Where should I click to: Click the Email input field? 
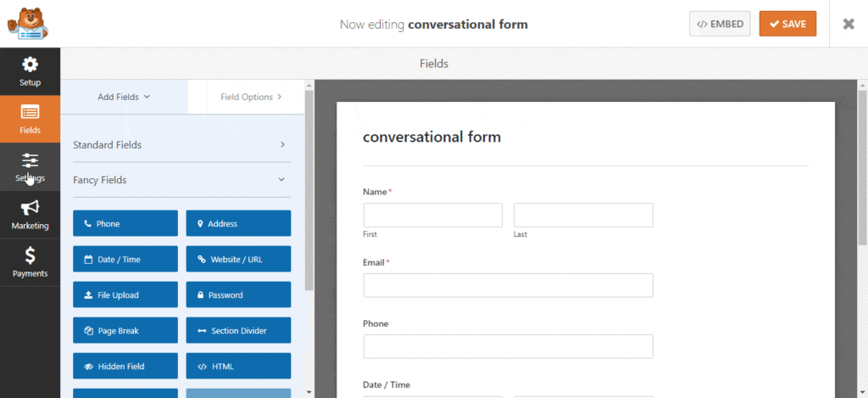(x=509, y=285)
